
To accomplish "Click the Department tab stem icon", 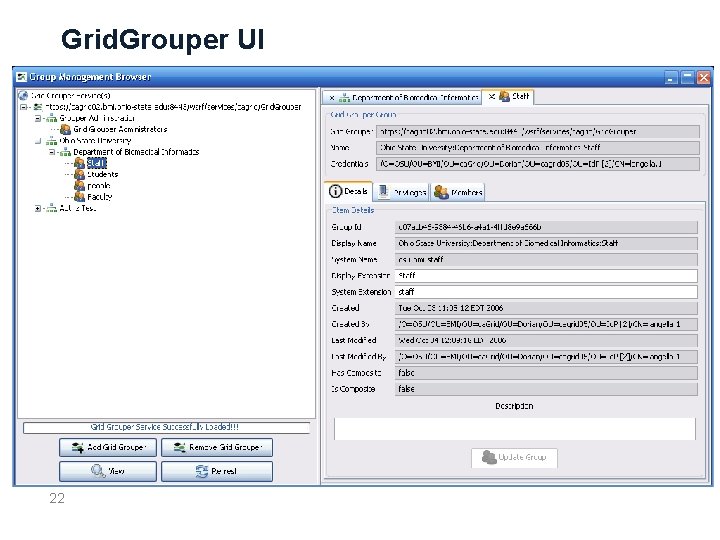I will pos(344,97).
